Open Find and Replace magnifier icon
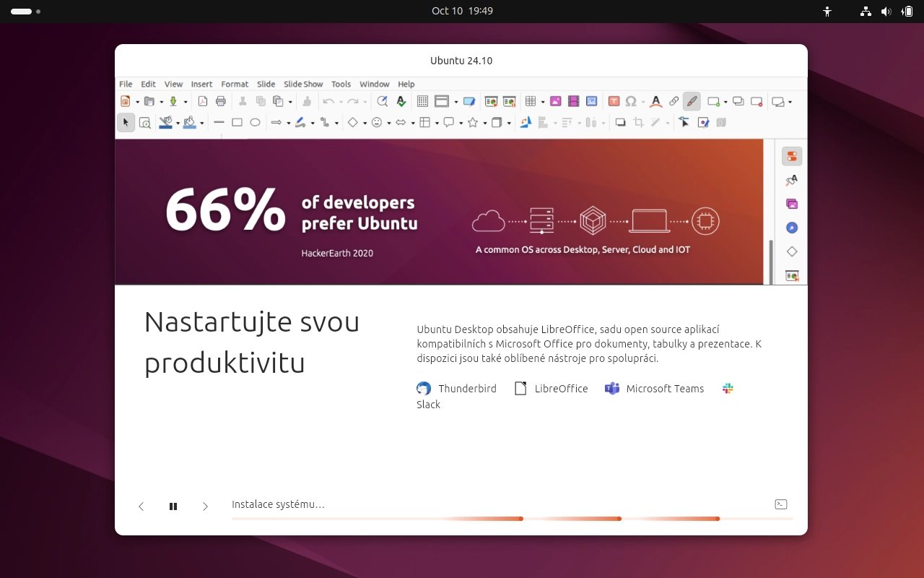Image resolution: width=924 pixels, height=578 pixels. pos(383,101)
